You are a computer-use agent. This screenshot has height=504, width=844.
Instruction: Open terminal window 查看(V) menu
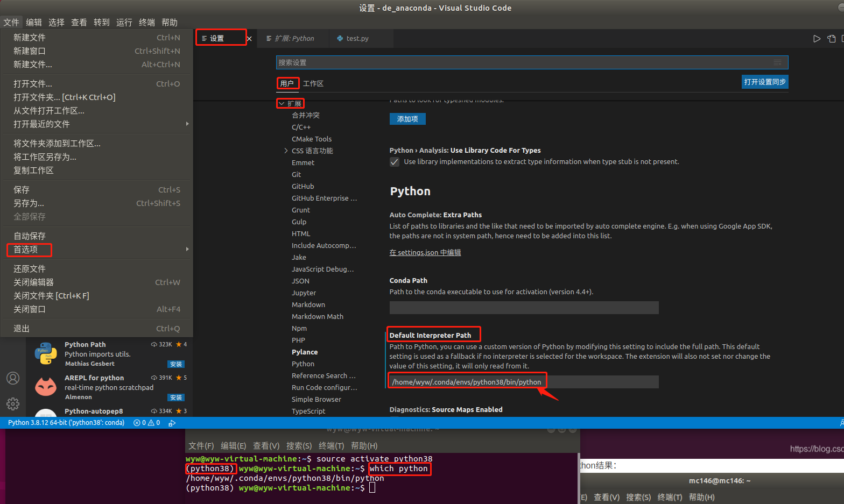(266, 446)
